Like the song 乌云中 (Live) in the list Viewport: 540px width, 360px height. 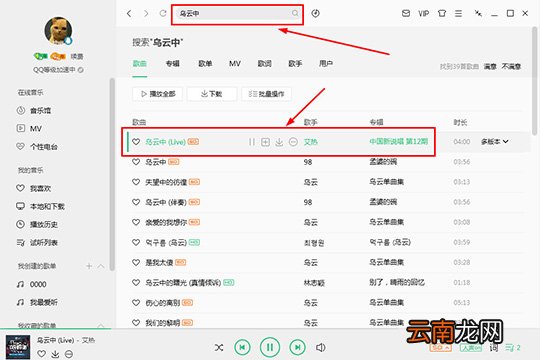point(136,142)
